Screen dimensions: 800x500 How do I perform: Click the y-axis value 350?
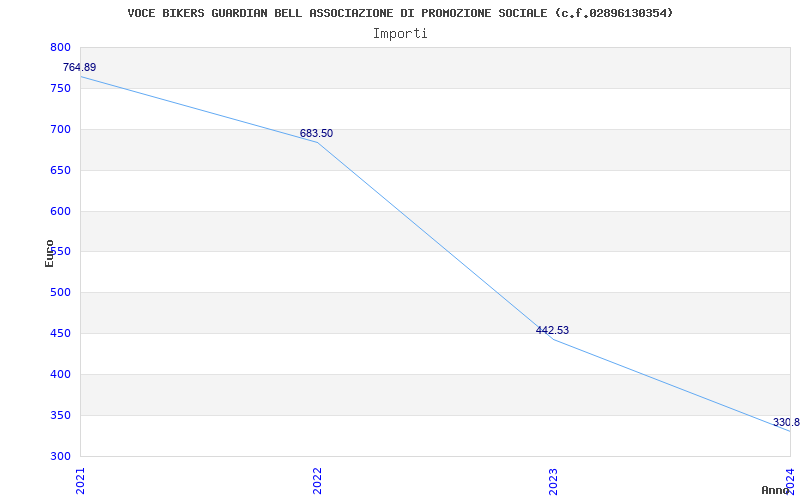tap(60, 415)
